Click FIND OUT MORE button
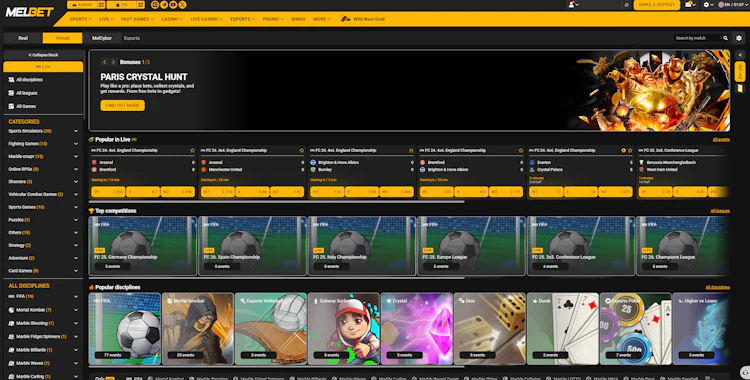The width and height of the screenshot is (750, 380). (122, 105)
